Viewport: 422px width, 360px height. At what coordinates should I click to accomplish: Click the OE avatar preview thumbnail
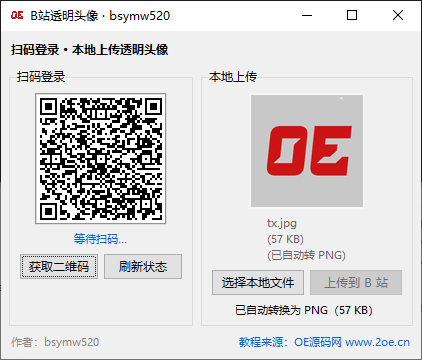pyautogui.click(x=307, y=151)
